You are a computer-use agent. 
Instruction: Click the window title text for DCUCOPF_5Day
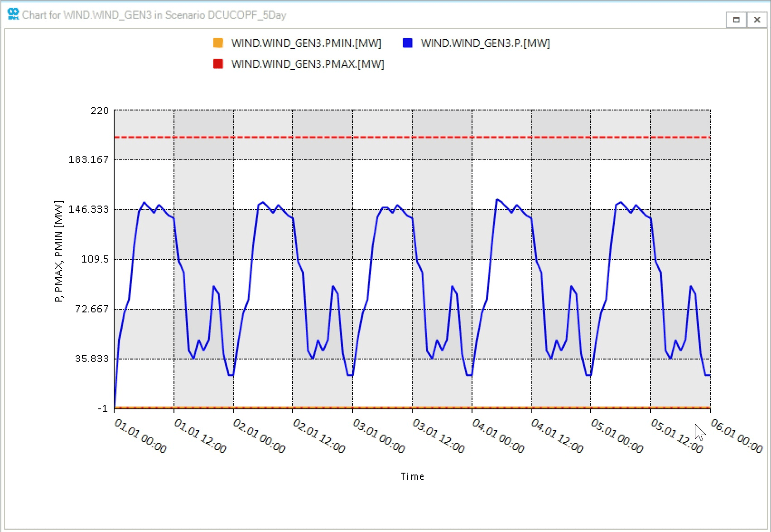coord(154,15)
